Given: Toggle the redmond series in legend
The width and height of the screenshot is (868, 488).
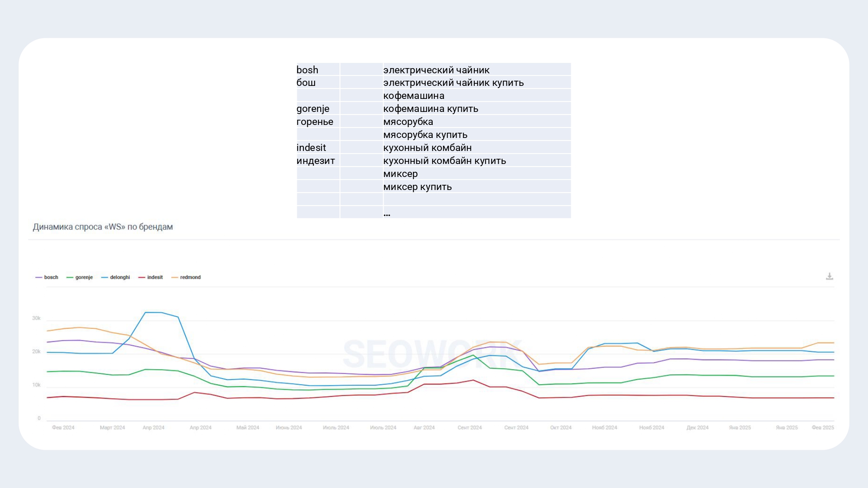Looking at the screenshot, I should click(186, 277).
